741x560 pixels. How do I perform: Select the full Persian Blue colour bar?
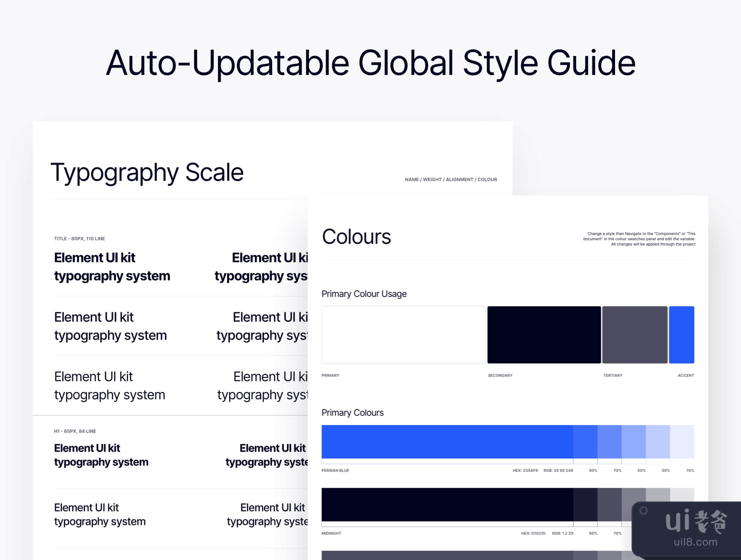tap(447, 441)
